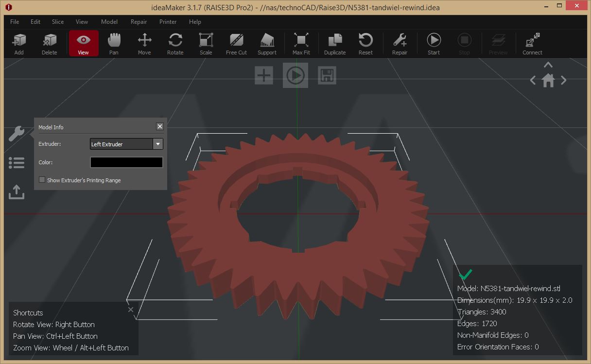Open the Repair tool in toolbar
This screenshot has width=591, height=364.
[x=400, y=44]
